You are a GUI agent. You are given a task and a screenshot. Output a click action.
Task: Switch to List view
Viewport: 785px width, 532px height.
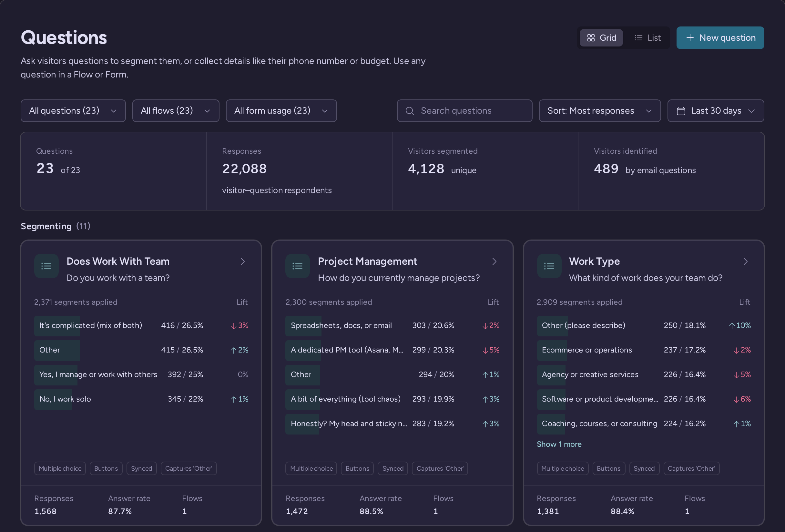647,38
